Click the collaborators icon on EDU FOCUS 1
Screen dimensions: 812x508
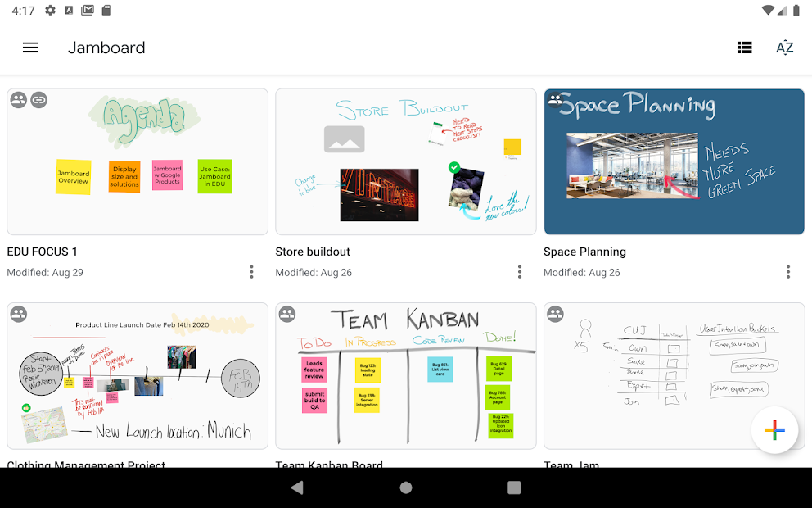[x=19, y=100]
